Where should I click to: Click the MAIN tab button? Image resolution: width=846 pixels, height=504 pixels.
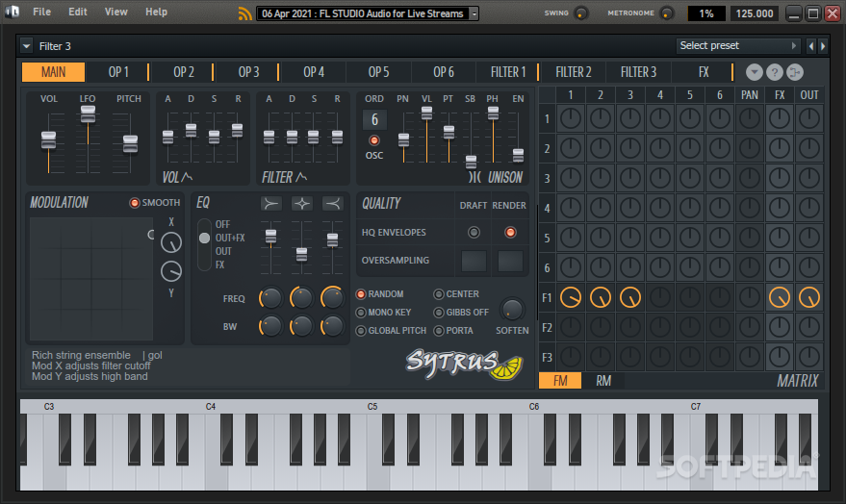coord(53,72)
